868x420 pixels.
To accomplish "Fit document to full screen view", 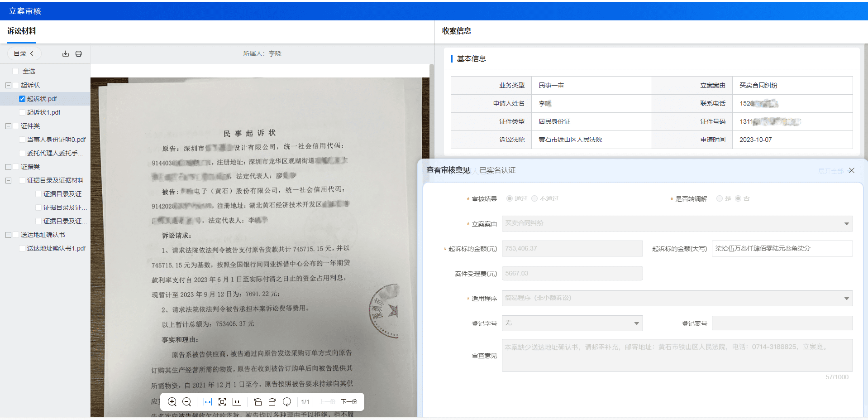I will pyautogui.click(x=222, y=402).
